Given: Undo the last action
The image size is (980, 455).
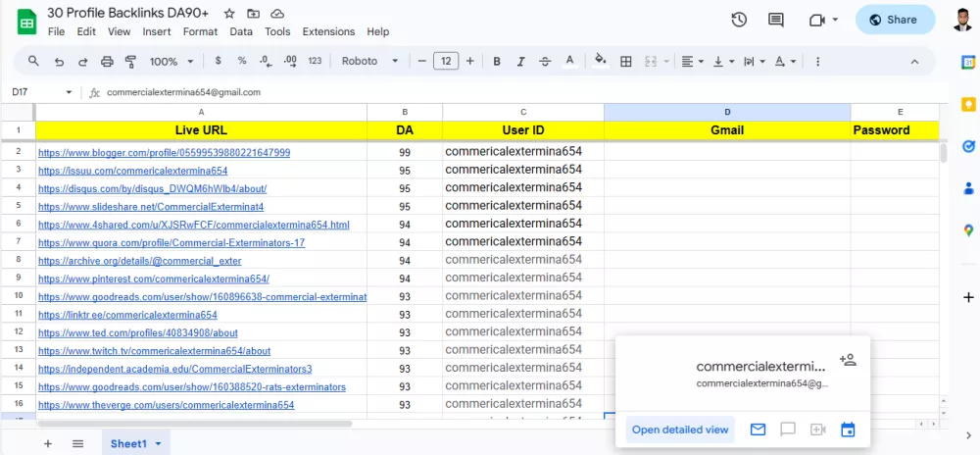Looking at the screenshot, I should coord(59,61).
